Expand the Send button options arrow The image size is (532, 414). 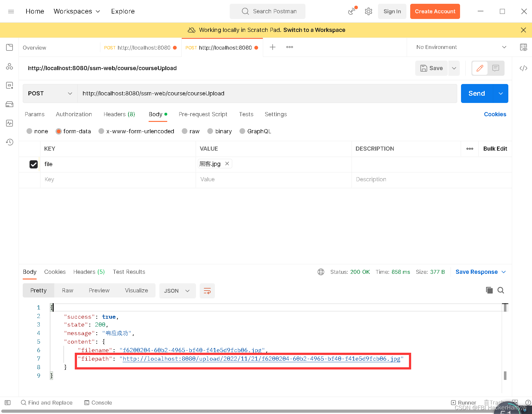500,93
